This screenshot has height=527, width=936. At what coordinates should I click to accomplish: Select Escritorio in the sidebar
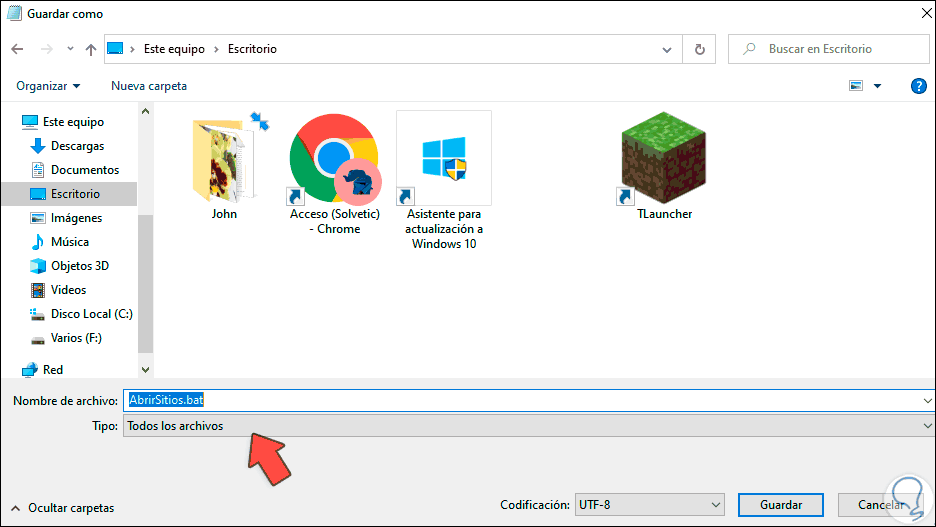(69, 194)
